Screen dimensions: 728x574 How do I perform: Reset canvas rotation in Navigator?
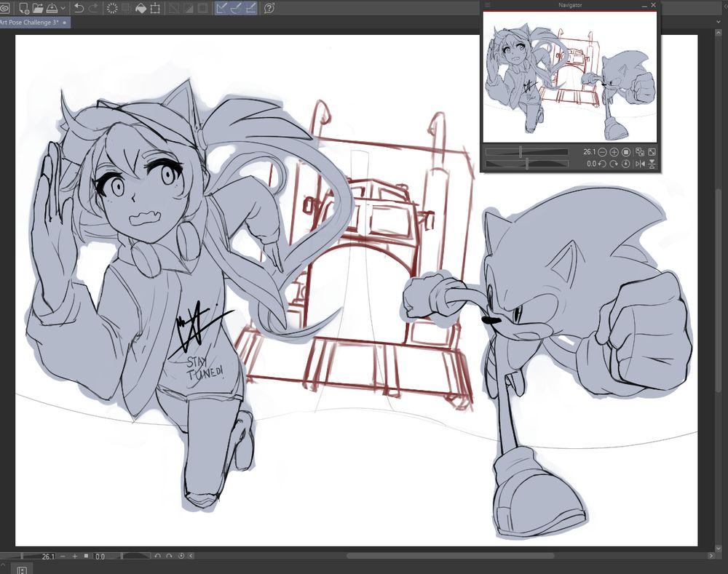coord(626,164)
